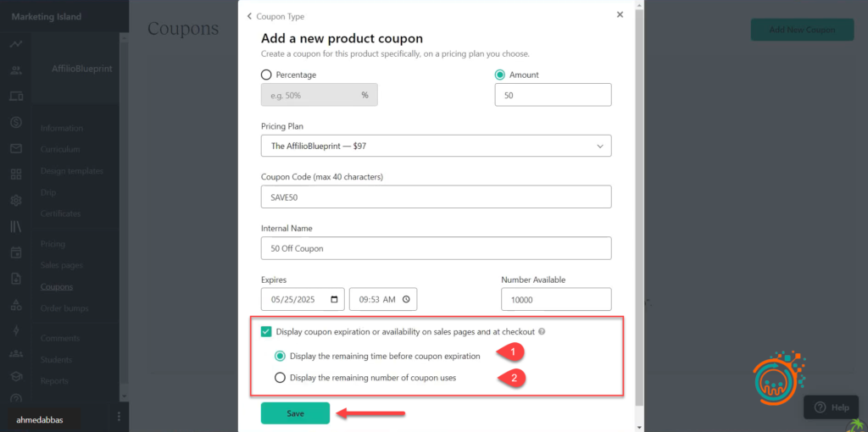Click the Number Available input field
868x432 pixels.
[555, 299]
